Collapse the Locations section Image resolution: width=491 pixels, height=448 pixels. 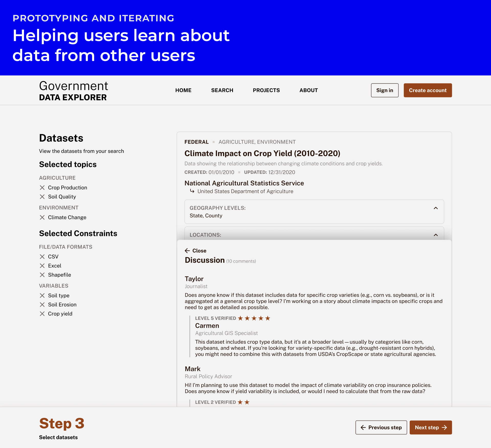coord(436,235)
